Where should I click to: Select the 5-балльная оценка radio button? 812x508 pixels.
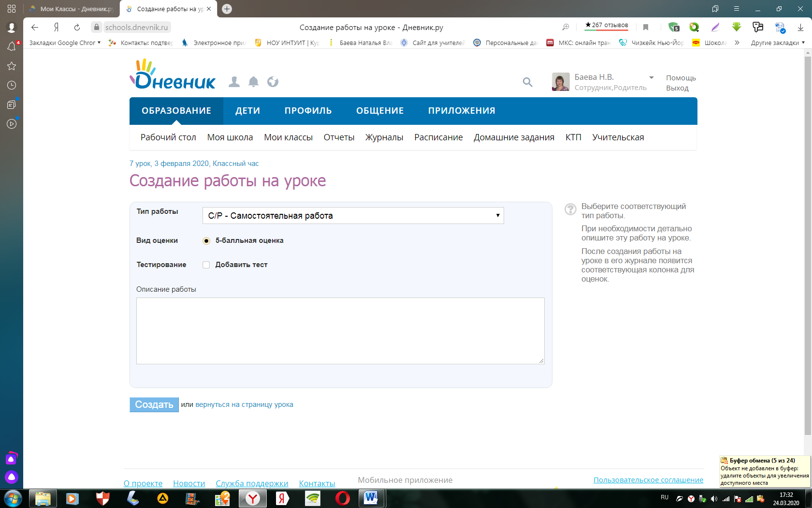pos(206,241)
